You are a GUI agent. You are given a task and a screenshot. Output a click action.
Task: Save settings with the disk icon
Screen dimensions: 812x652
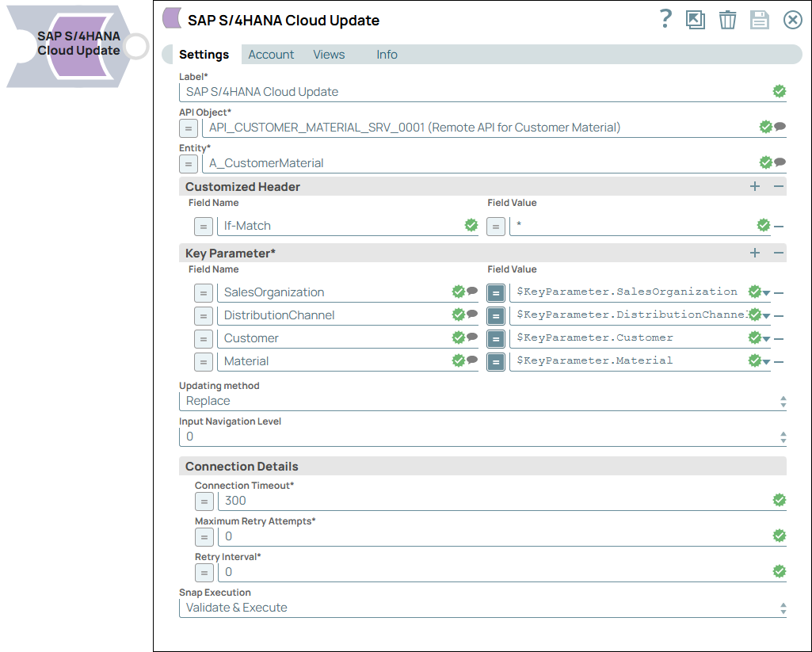point(760,20)
